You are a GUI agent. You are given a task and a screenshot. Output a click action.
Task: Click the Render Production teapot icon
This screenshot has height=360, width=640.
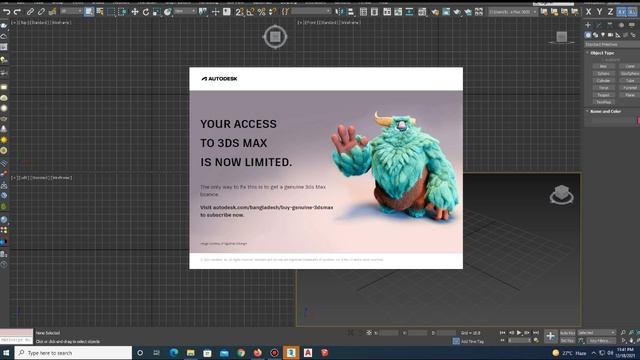tap(457, 12)
